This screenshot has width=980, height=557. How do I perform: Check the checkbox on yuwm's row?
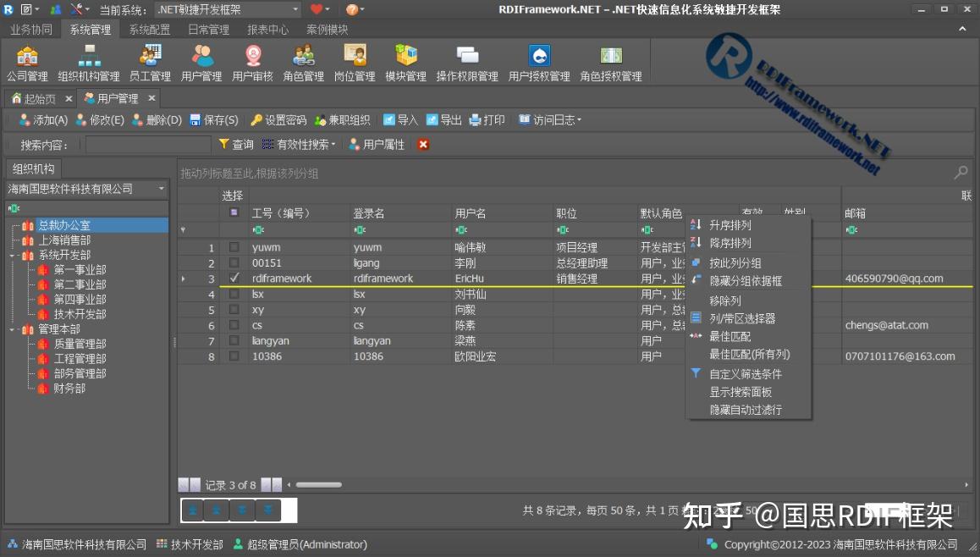tap(234, 247)
